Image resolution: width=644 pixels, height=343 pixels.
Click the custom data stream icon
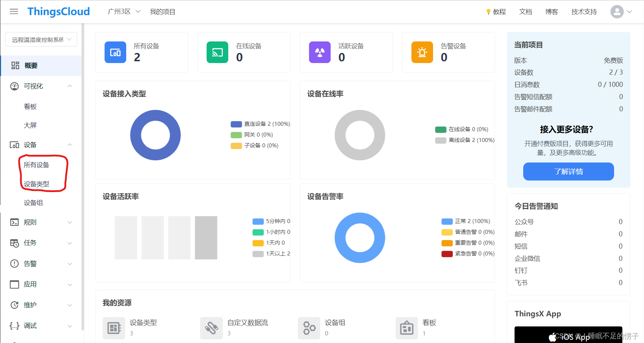click(211, 328)
